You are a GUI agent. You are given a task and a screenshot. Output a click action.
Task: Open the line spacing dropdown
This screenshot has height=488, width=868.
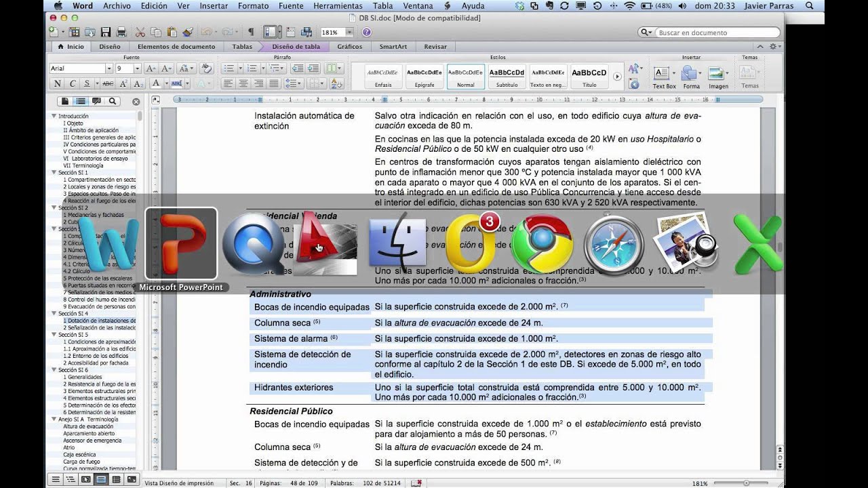(x=294, y=83)
